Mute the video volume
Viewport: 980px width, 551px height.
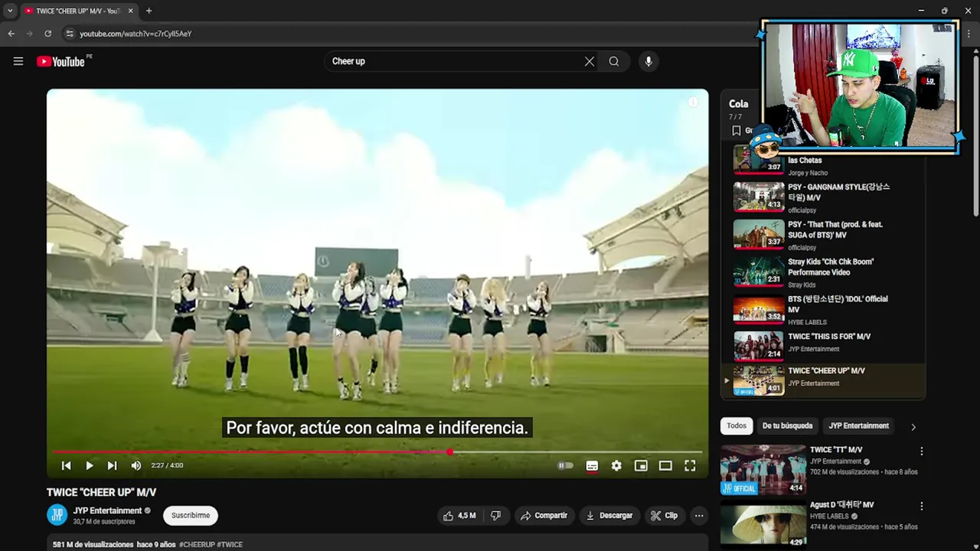[136, 465]
